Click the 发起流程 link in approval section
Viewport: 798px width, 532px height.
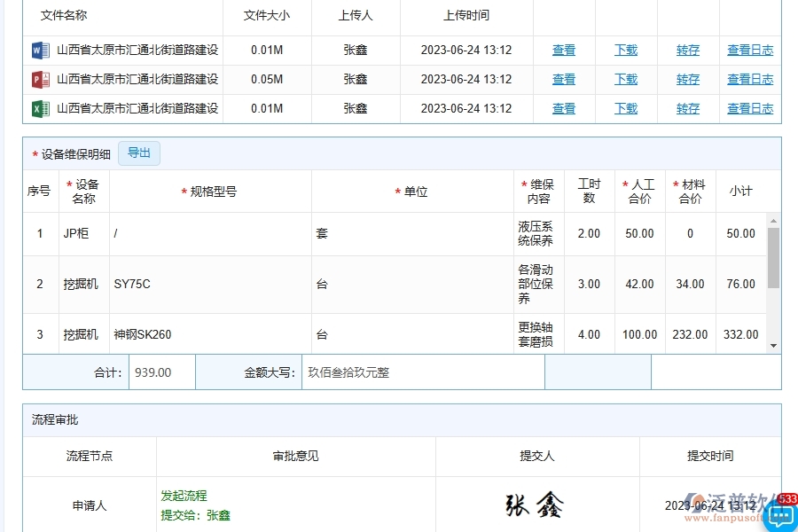(184, 496)
